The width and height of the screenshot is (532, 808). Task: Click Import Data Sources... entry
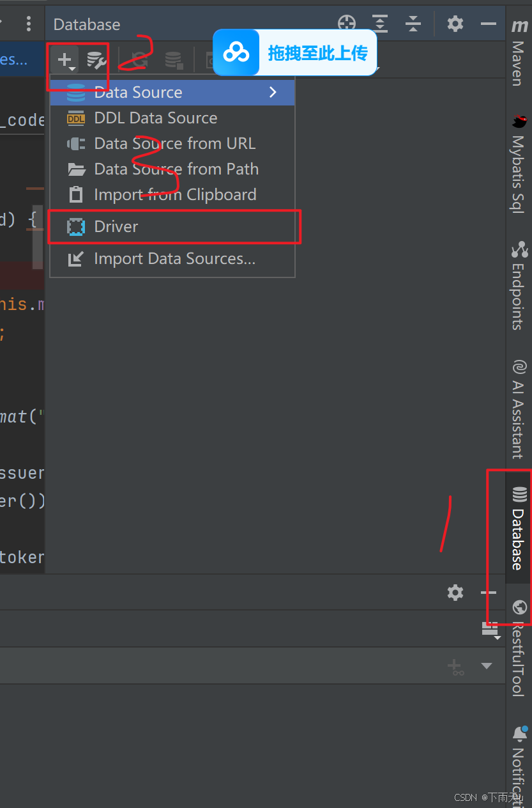tap(172, 258)
